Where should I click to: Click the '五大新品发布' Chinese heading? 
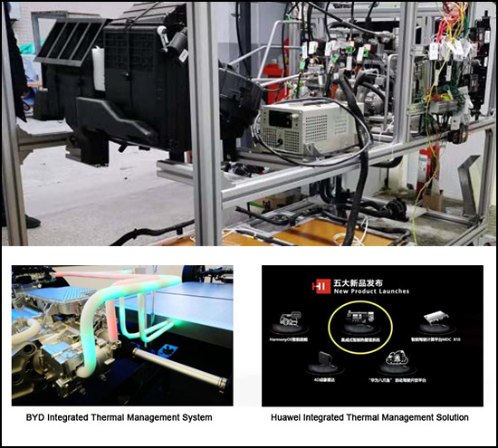point(358,282)
